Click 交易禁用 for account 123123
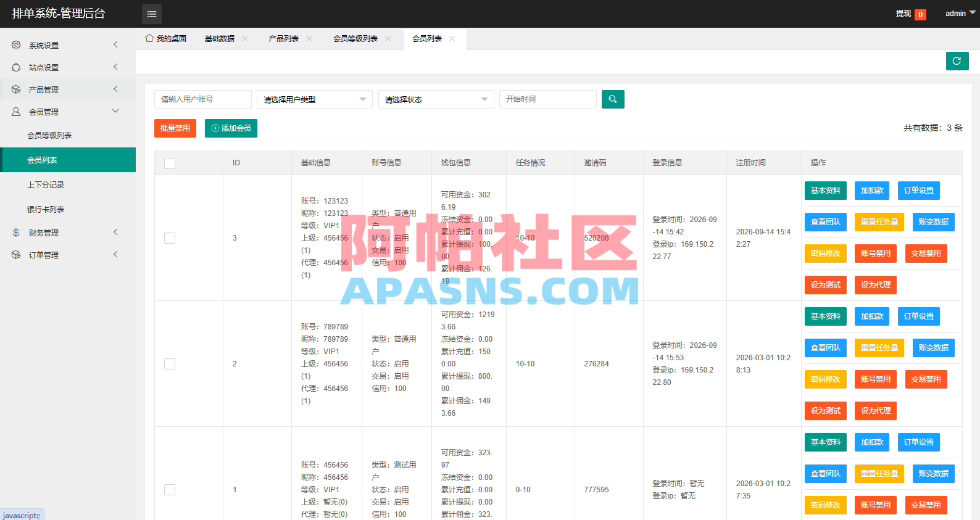Screen dimensions: 980x520 pos(926,254)
